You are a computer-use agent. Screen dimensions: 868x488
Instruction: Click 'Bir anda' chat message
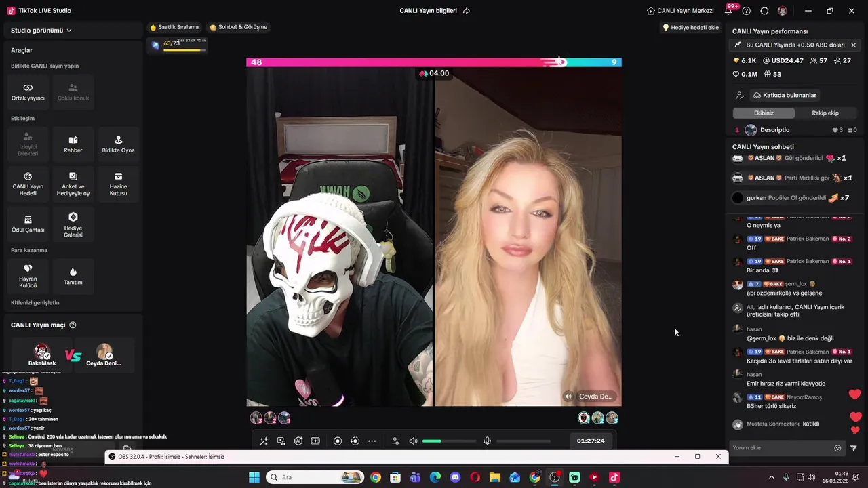pos(762,270)
